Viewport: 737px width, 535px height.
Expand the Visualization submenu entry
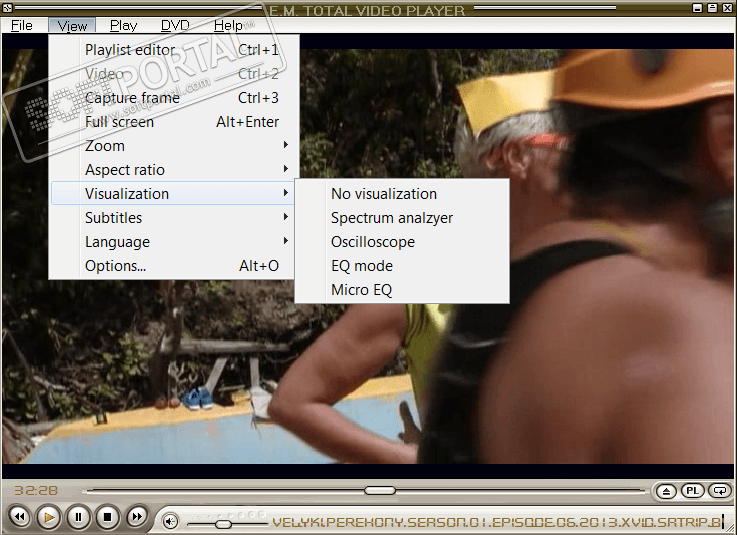tap(173, 194)
